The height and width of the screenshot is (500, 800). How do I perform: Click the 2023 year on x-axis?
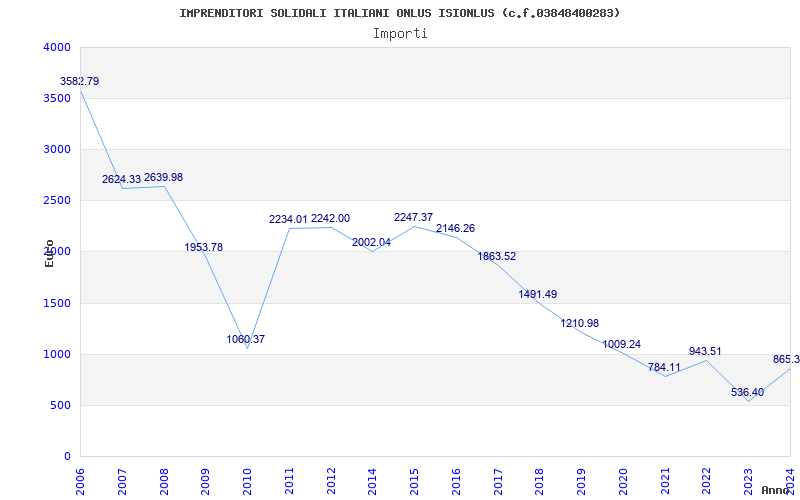[749, 479]
